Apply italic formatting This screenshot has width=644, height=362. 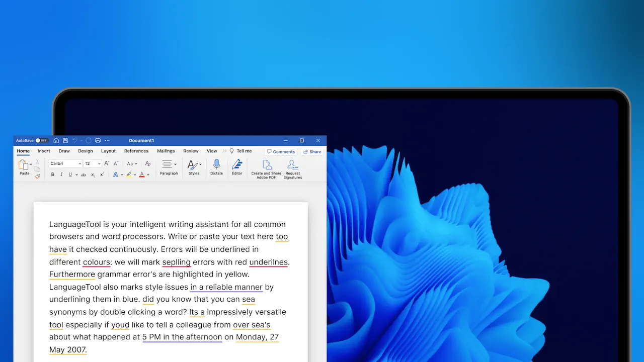pyautogui.click(x=61, y=174)
